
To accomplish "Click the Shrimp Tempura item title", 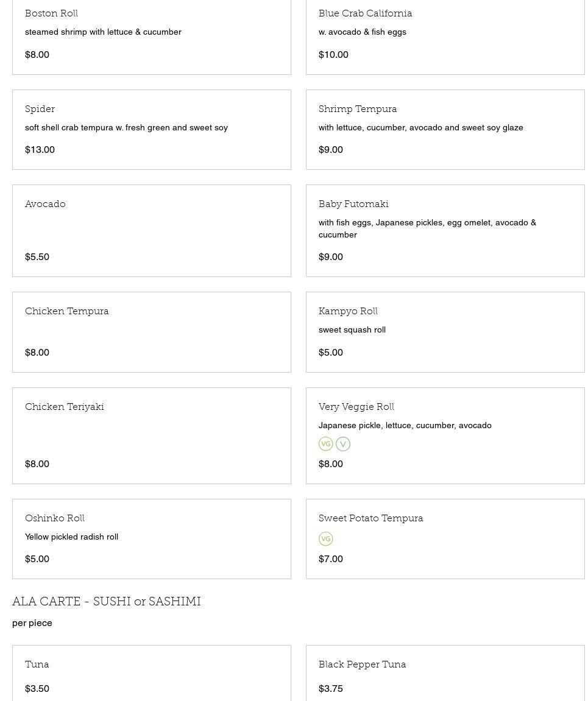I will [358, 109].
